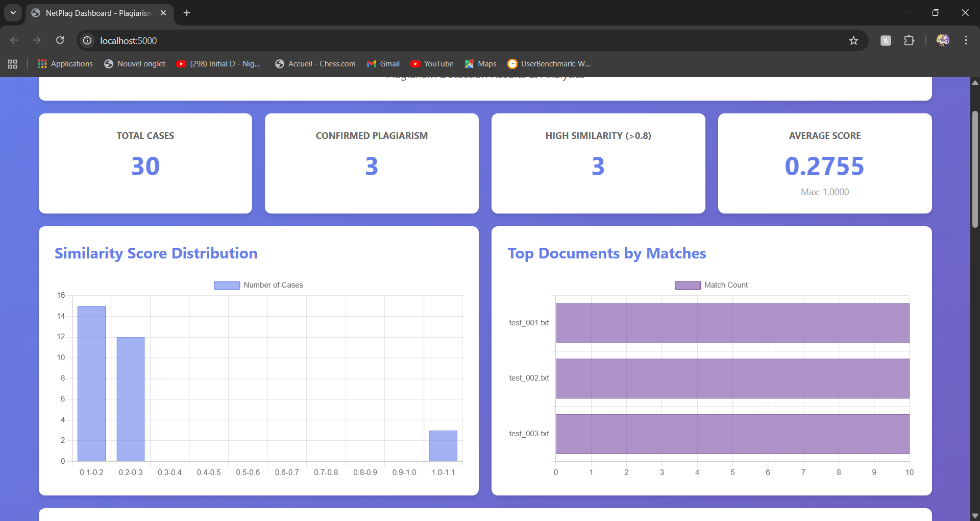Open the user profile avatar
The height and width of the screenshot is (521, 980).
pyautogui.click(x=942, y=40)
